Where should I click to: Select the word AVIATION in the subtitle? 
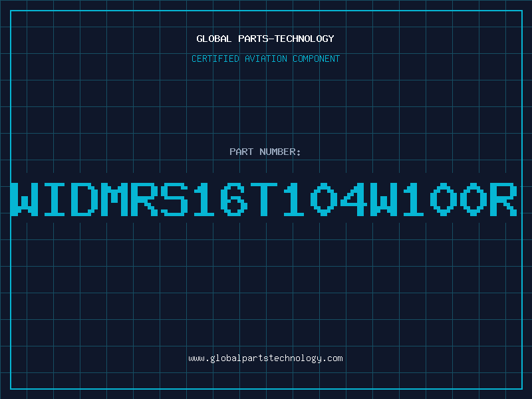pyautogui.click(x=266, y=59)
